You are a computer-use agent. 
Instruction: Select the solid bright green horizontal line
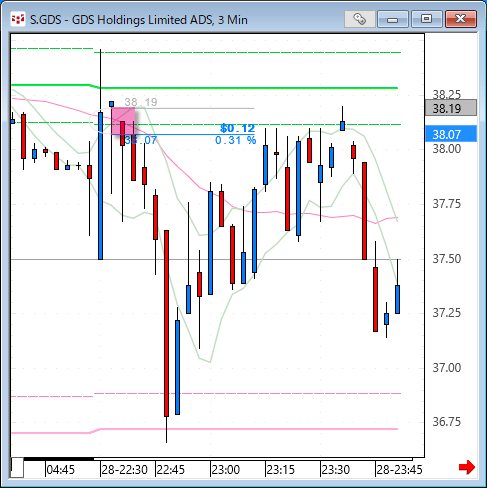[249, 88]
